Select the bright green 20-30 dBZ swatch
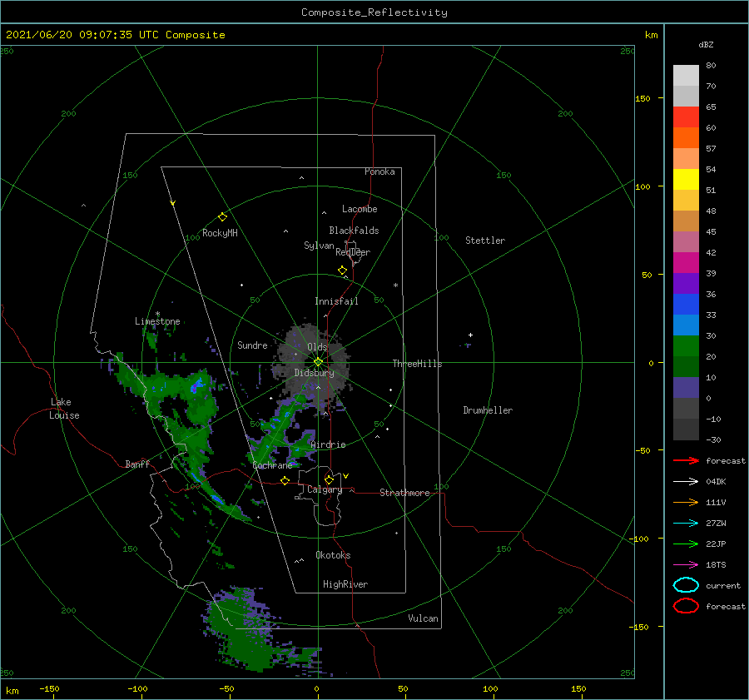 coord(686,346)
